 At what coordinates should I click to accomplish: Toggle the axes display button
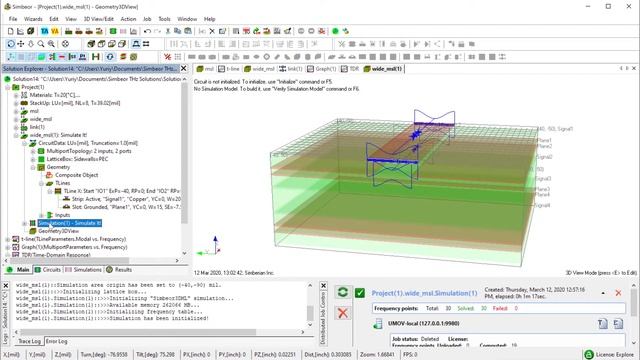(11, 57)
